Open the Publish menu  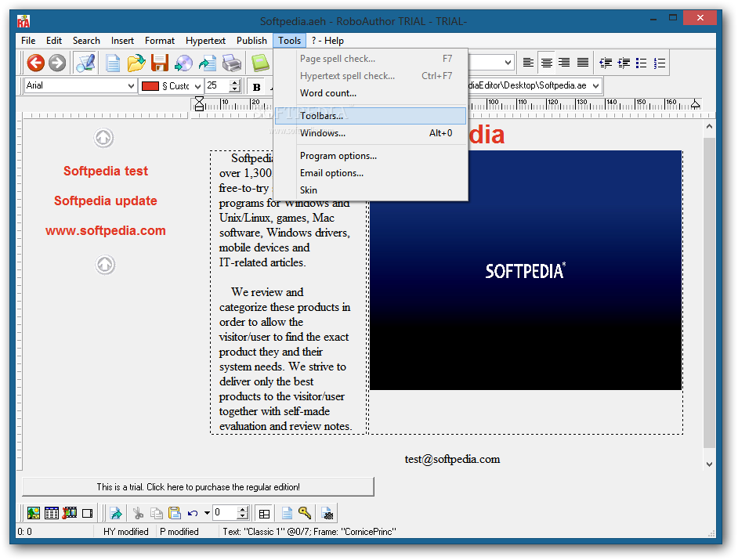[x=251, y=41]
